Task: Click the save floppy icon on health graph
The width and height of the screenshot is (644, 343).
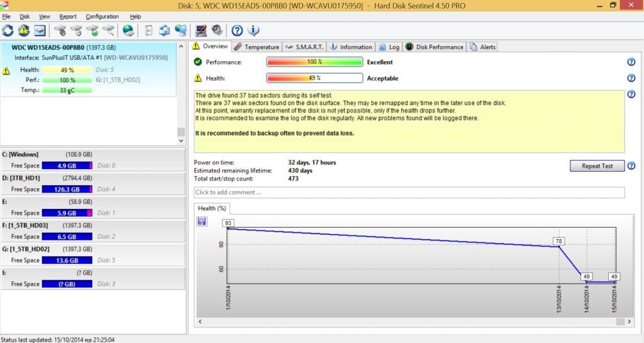Action: (x=202, y=222)
